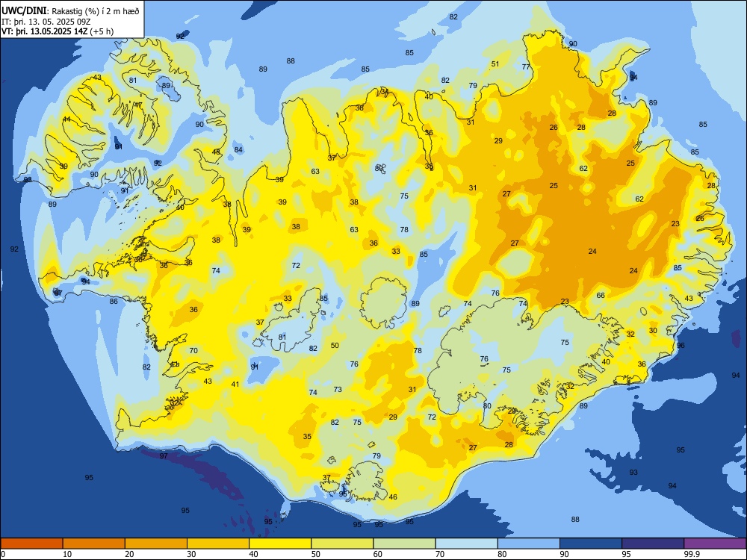Click the '10' label under the color legend
Viewport: 747px width, 560px height.
point(67,554)
